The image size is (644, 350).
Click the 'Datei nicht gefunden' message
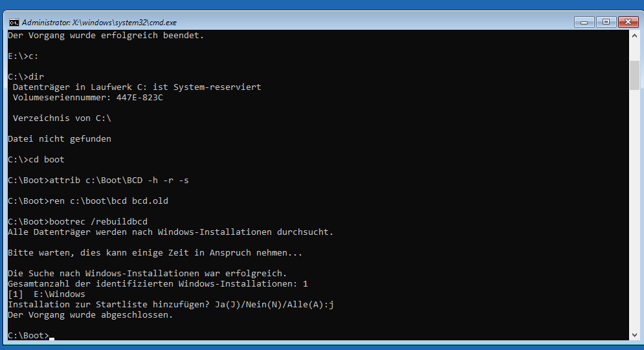point(60,138)
